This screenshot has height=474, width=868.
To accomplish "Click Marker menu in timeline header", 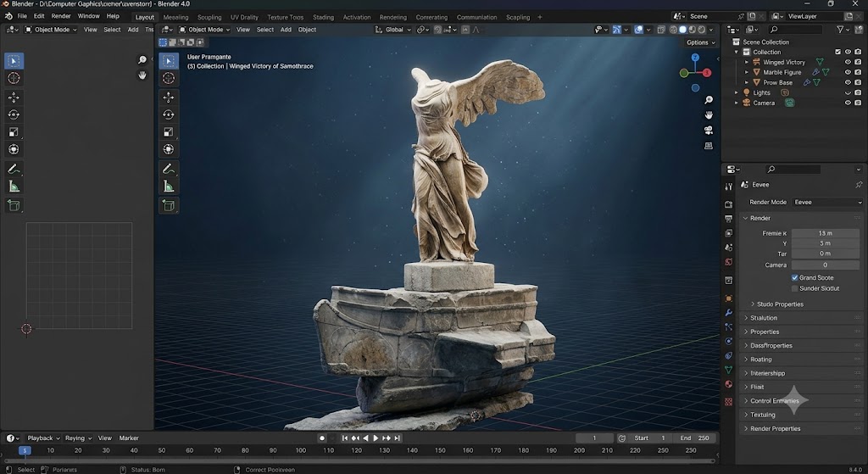I will [x=129, y=438].
